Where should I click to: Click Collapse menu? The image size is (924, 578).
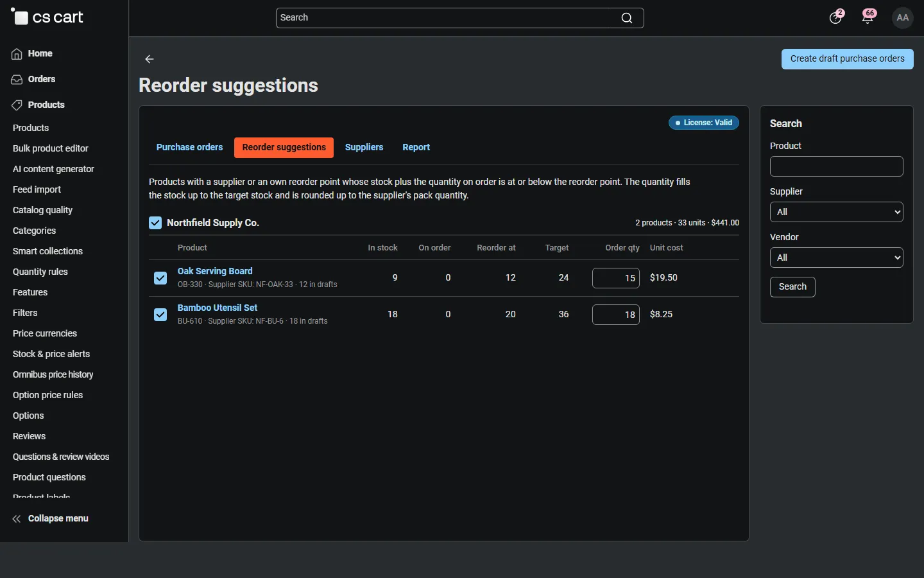(58, 518)
